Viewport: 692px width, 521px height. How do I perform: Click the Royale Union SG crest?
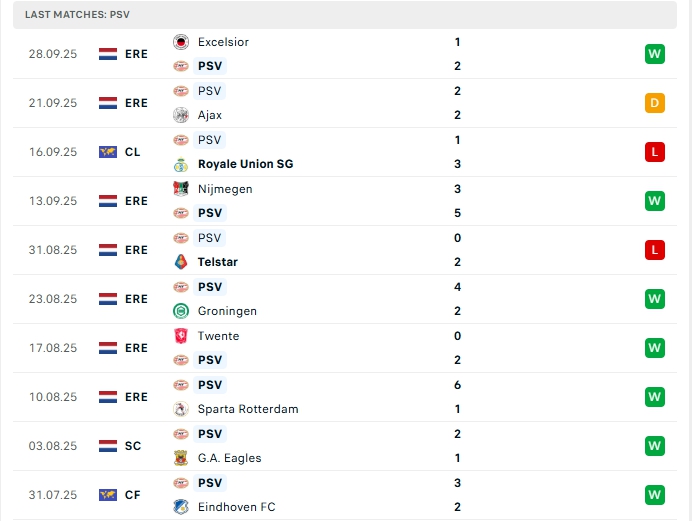[181, 164]
